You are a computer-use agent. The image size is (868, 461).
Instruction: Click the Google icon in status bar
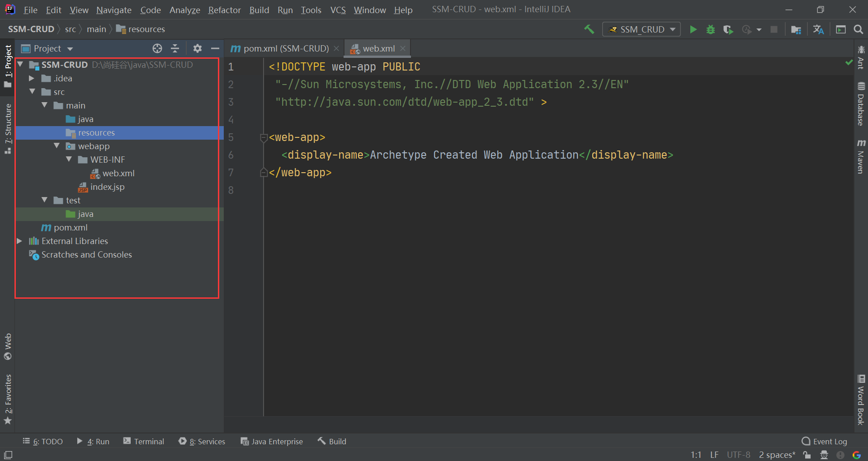pyautogui.click(x=857, y=455)
